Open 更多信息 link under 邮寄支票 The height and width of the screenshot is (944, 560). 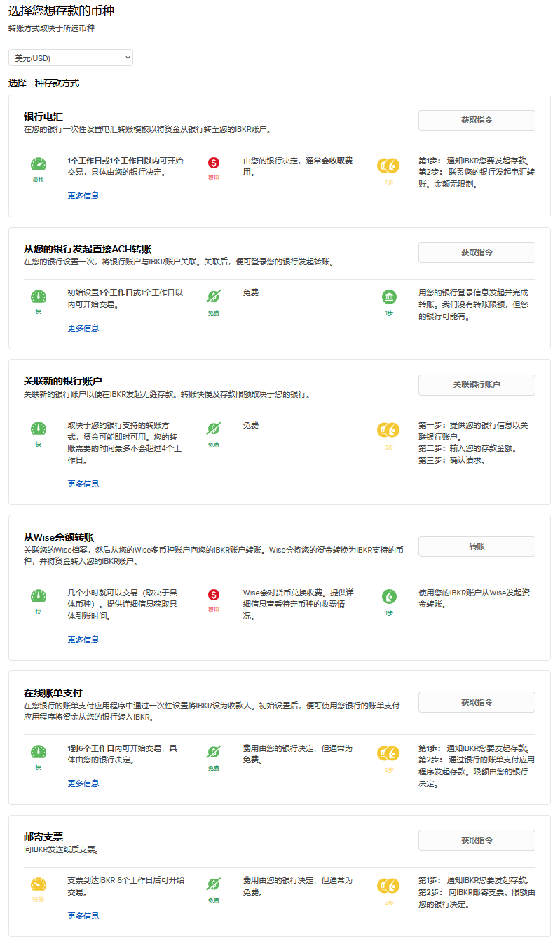(x=83, y=916)
